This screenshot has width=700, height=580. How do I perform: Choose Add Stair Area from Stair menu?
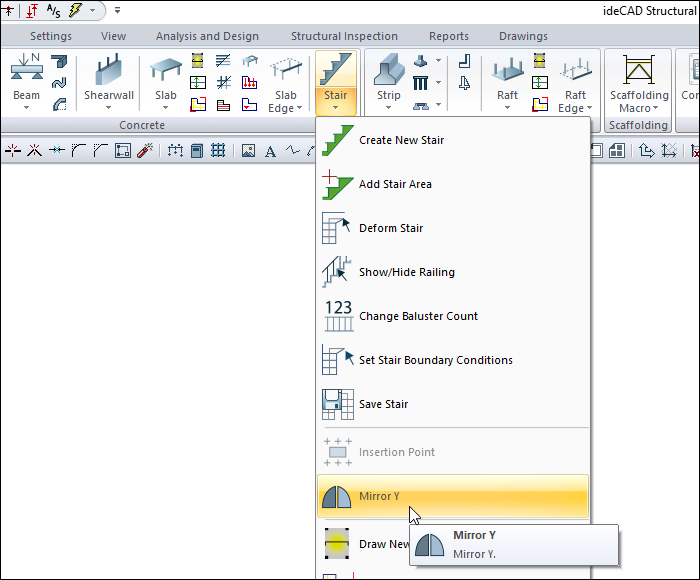click(x=453, y=184)
